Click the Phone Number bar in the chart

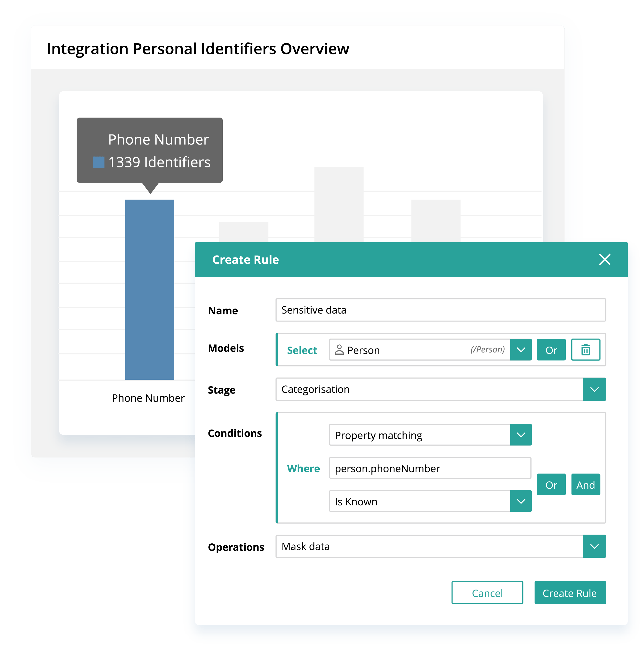pyautogui.click(x=151, y=289)
